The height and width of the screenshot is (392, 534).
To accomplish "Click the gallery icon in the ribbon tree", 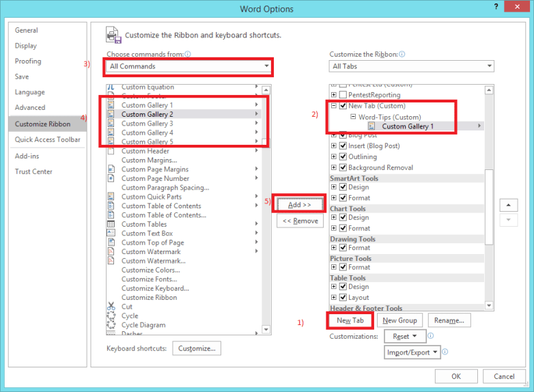I will coord(371,126).
